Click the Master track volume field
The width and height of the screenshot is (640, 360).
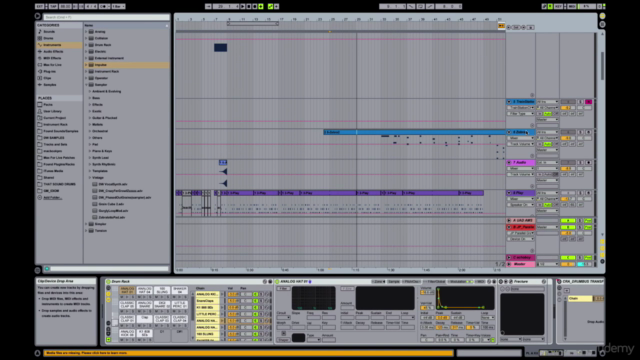pyautogui.click(x=567, y=264)
